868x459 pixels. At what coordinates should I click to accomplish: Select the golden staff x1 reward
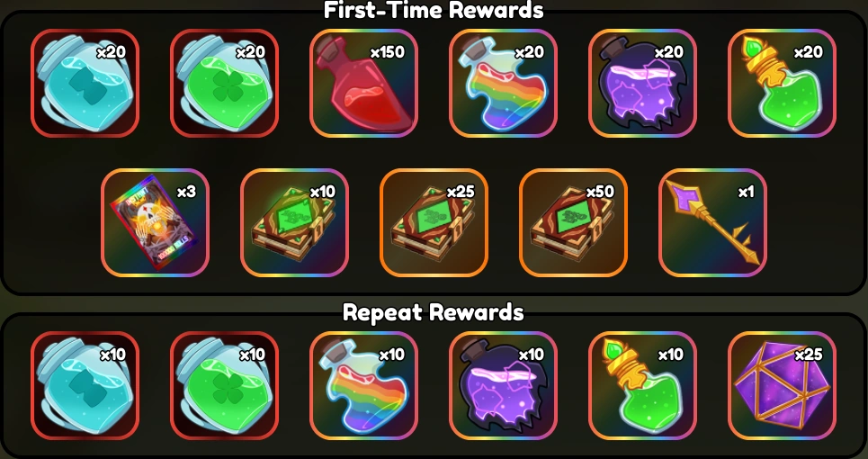pyautogui.click(x=712, y=222)
